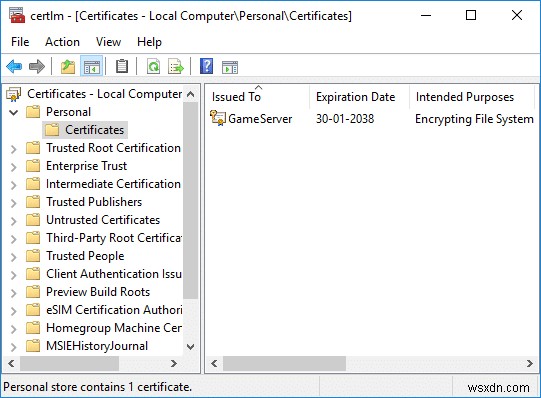Click the Forward arrow toolbar icon
The height and width of the screenshot is (398, 541).
[x=37, y=66]
